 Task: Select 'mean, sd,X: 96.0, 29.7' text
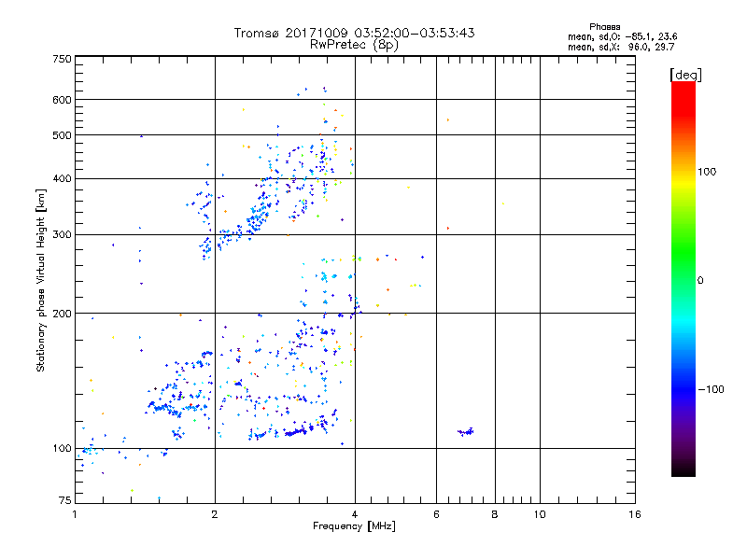[x=621, y=47]
